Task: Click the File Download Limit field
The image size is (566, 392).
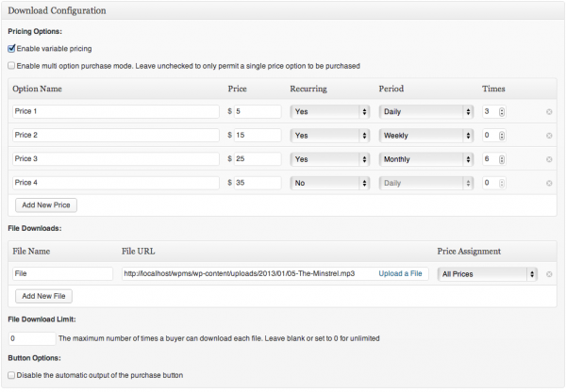Action: point(32,338)
